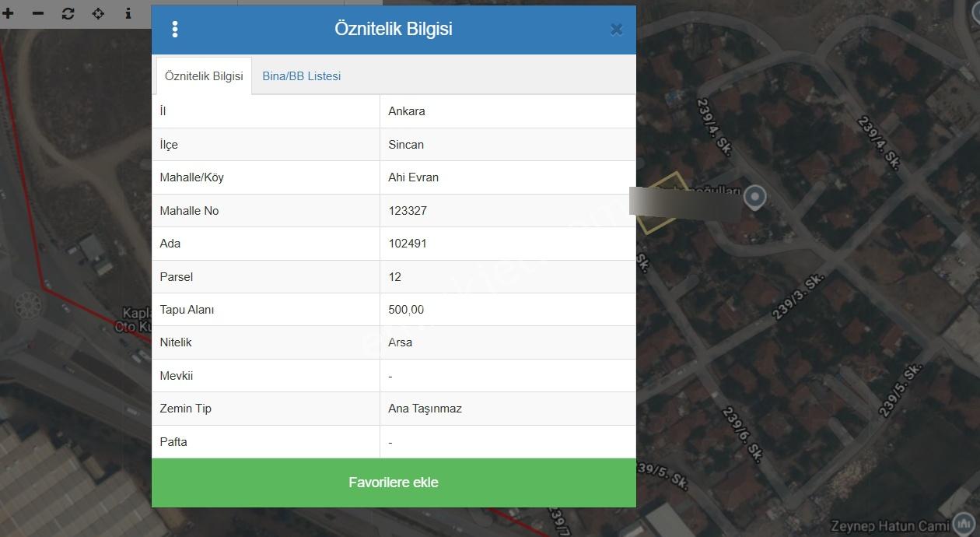This screenshot has width=980, height=537.
Task: Click the Favorilere ekle button
Action: pyautogui.click(x=394, y=483)
